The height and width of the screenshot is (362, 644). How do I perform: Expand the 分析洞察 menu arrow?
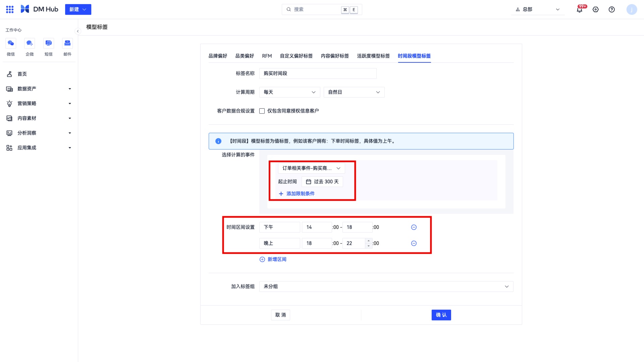[70, 133]
